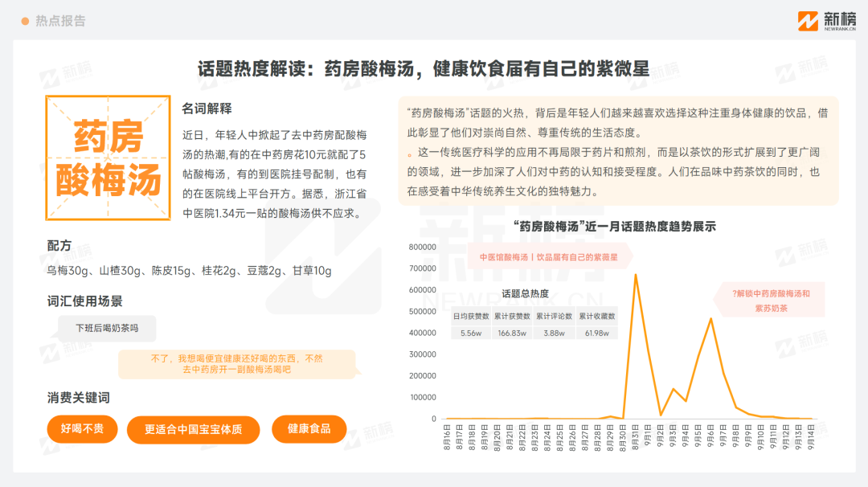Click the highest peak of the trend line

[636, 275]
